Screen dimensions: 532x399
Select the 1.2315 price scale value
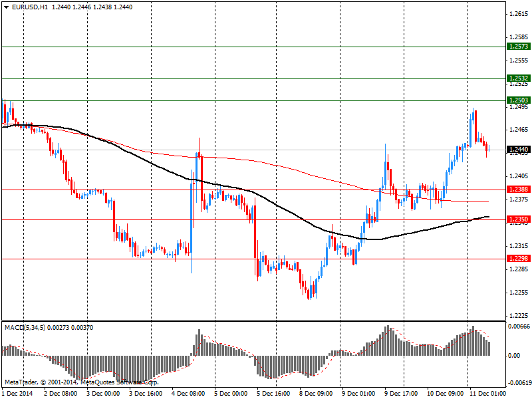coord(519,246)
